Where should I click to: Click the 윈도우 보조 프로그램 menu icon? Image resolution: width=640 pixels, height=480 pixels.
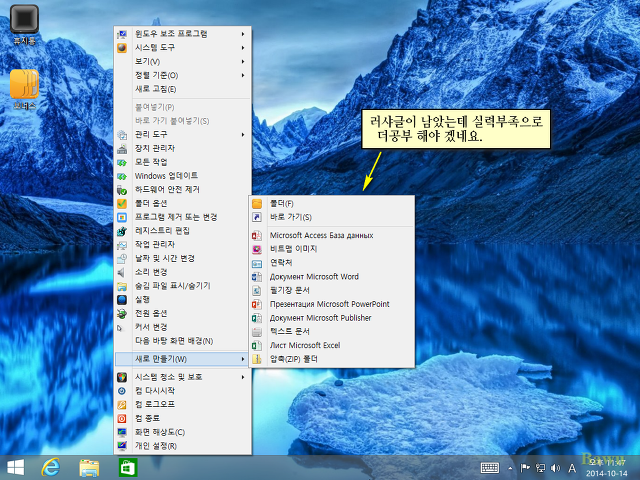[x=122, y=34]
